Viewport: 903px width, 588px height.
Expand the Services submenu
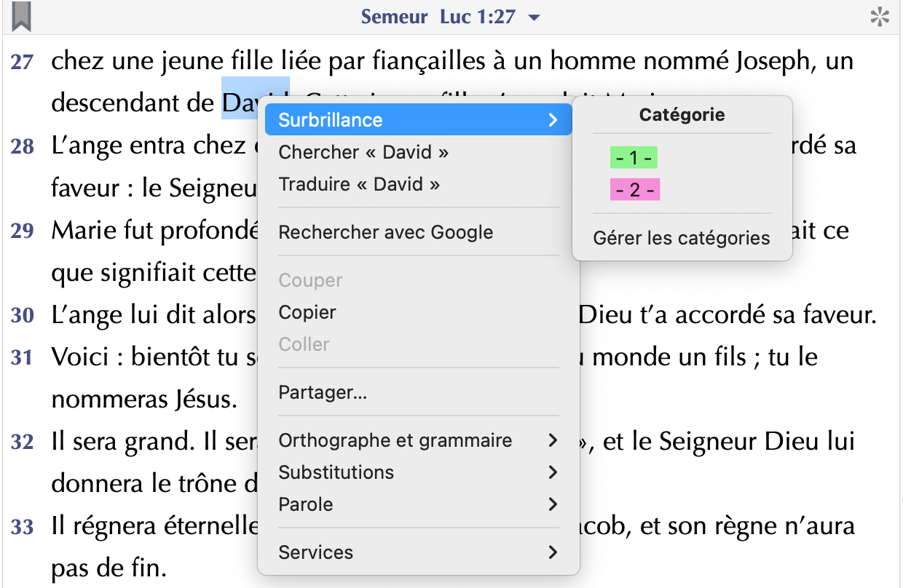419,552
